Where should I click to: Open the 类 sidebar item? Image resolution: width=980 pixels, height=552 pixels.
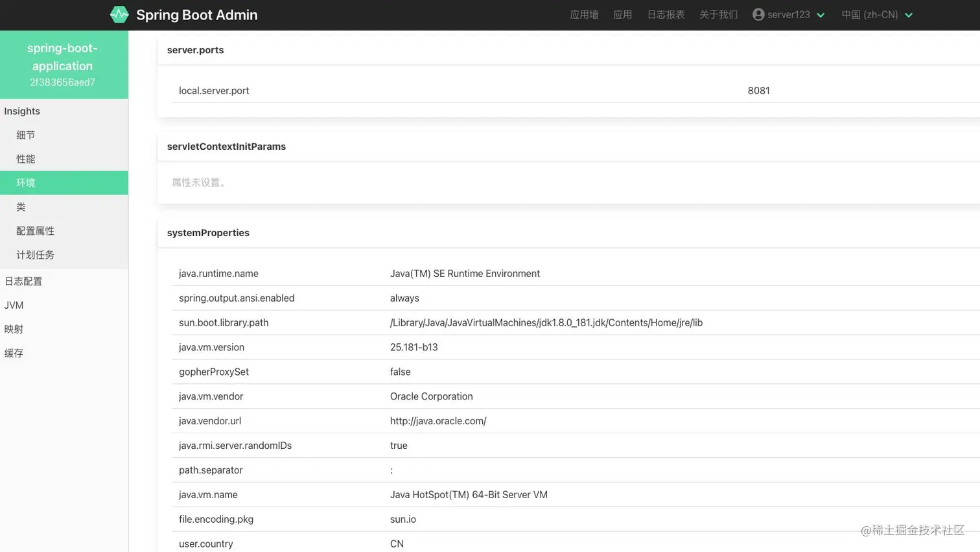(64, 207)
